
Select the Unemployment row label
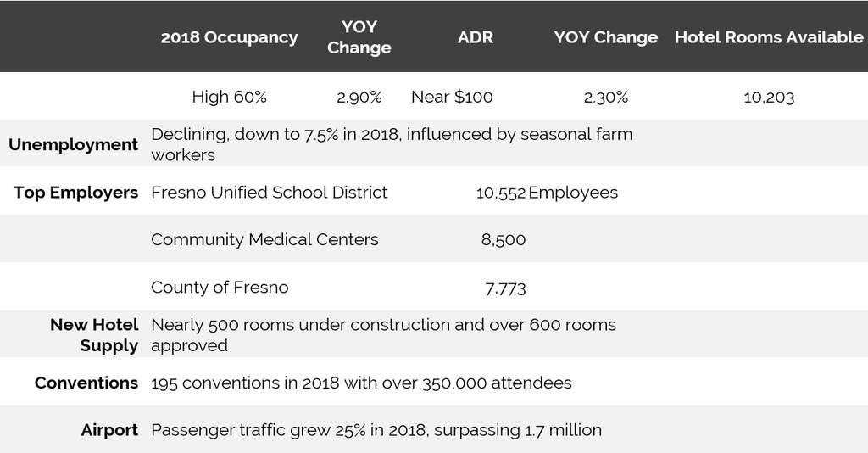(x=73, y=144)
